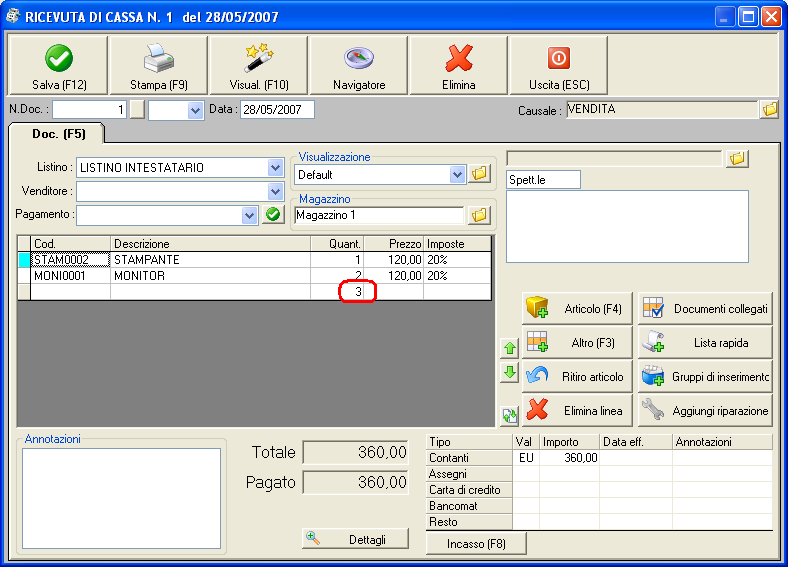Open the Navigatore compass tool
The width and height of the screenshot is (788, 567).
point(358,65)
